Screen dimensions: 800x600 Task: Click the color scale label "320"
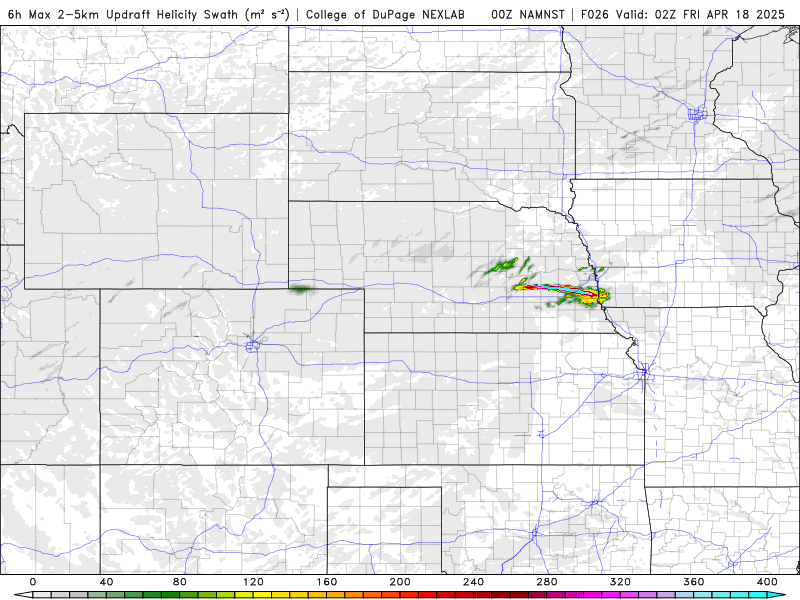pyautogui.click(x=620, y=582)
